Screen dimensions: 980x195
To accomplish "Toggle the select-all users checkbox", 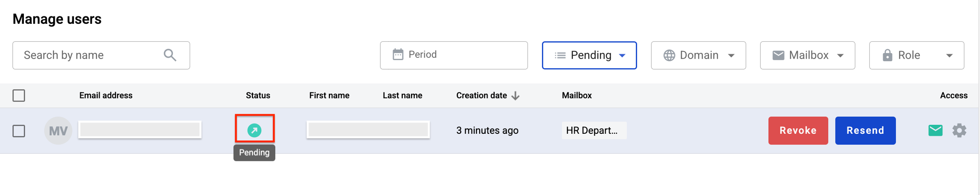I will tap(19, 96).
